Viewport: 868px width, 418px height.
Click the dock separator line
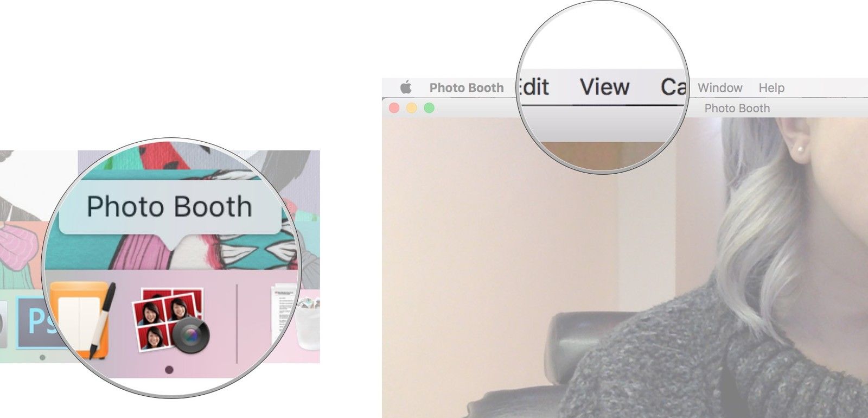click(237, 322)
